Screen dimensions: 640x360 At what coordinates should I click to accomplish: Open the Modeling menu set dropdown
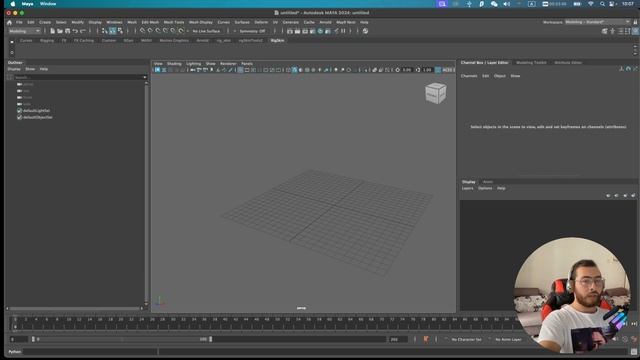pyautogui.click(x=24, y=31)
